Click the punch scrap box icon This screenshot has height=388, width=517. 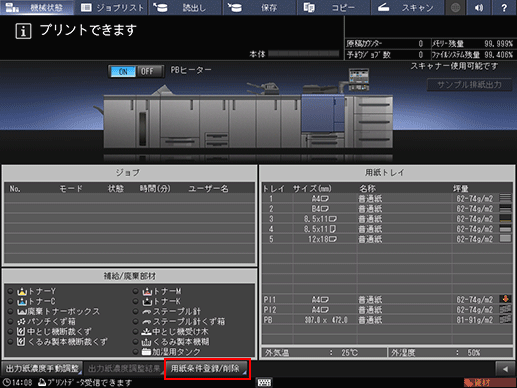pyautogui.click(x=22, y=322)
